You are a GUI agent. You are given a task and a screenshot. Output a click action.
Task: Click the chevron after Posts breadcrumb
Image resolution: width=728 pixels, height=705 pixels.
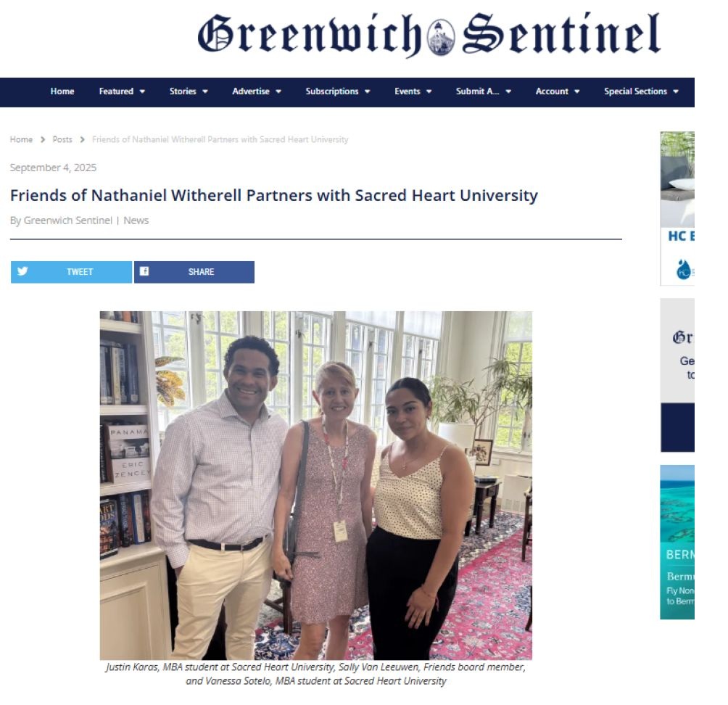(82, 140)
